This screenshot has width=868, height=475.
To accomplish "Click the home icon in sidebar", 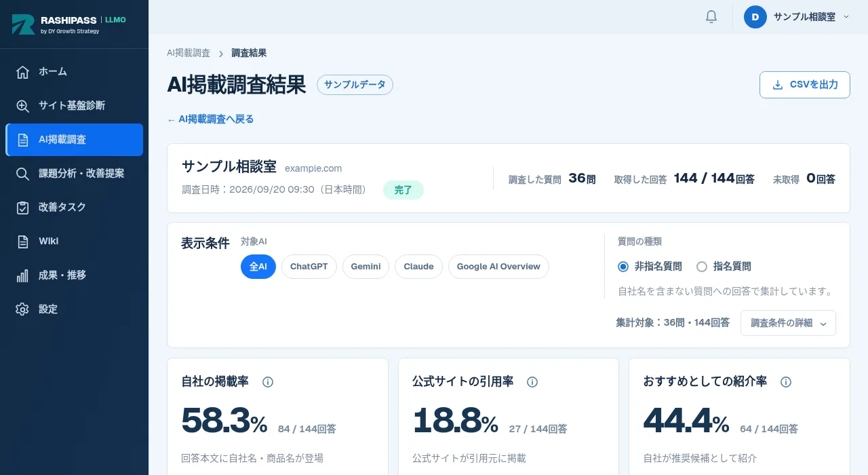I will pos(23,72).
